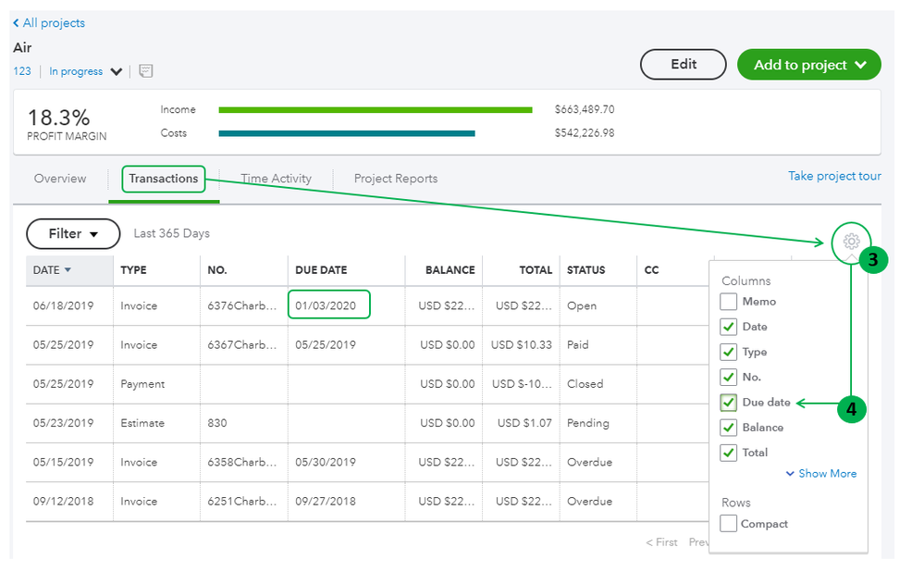The height and width of the screenshot is (572, 924).
Task: Click the Take project tour link
Action: [834, 176]
